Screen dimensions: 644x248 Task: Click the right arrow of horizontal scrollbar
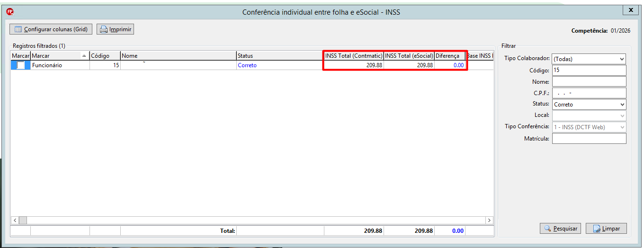[x=489, y=221]
